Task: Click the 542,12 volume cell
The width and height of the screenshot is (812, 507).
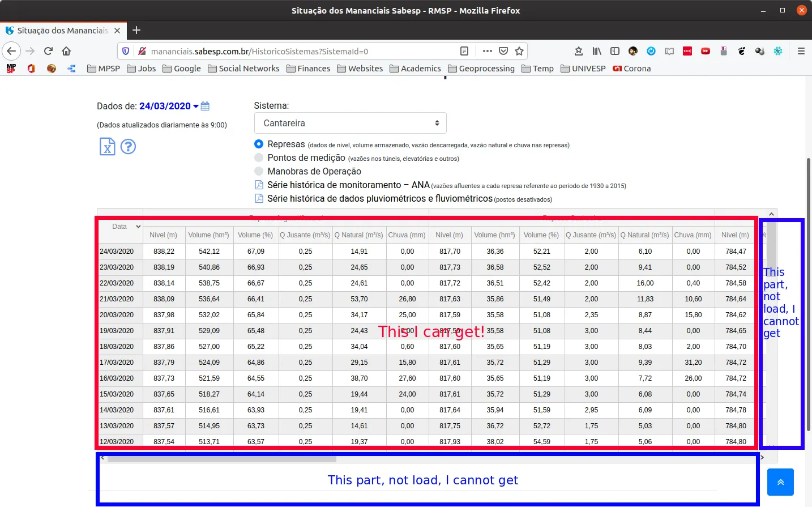Action: point(209,251)
